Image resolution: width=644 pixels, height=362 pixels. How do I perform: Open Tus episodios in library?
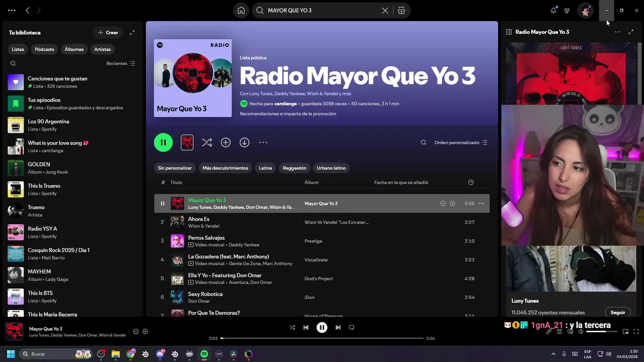[x=72, y=104]
